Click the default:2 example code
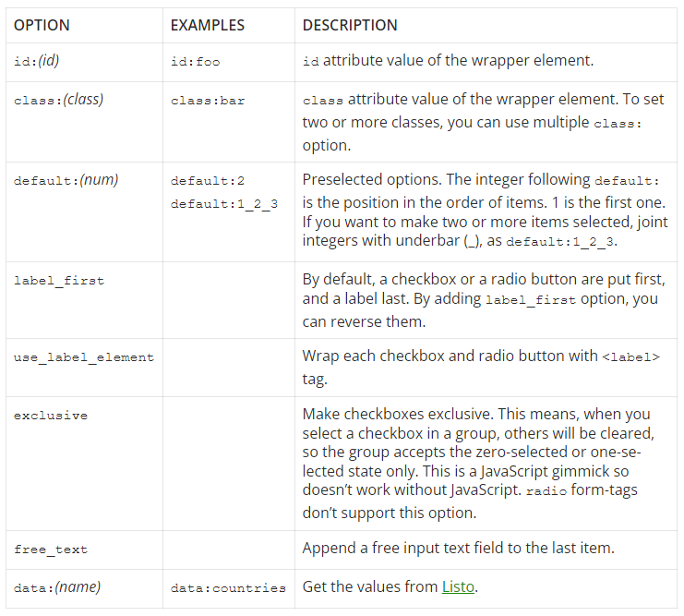Screen dimensions: 684x616 (x=208, y=181)
